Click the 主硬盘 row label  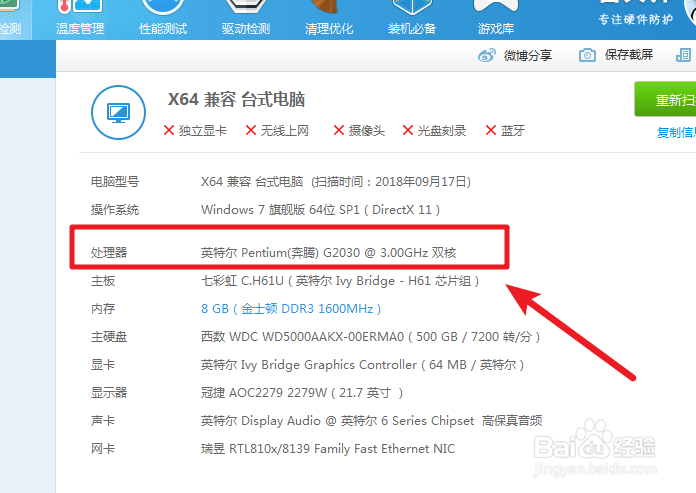[109, 337]
